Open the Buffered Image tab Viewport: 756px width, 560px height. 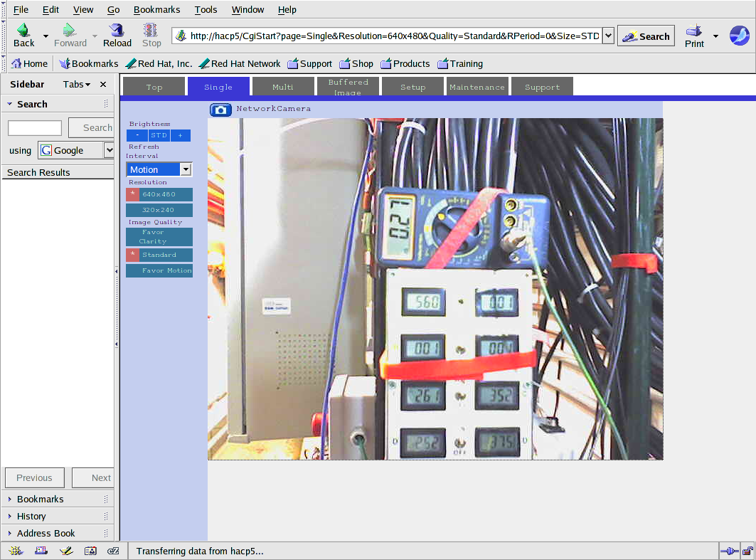348,87
